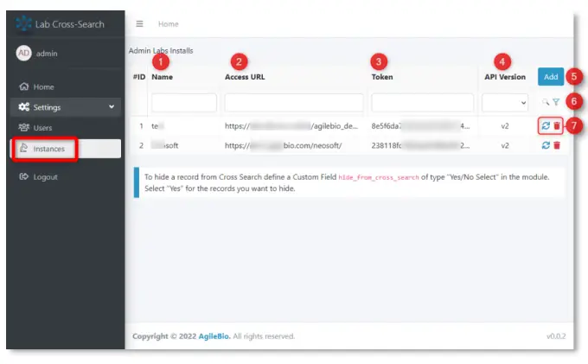The height and width of the screenshot is (364, 588).
Task: Click the v0.0.2 version text
Action: point(556,336)
